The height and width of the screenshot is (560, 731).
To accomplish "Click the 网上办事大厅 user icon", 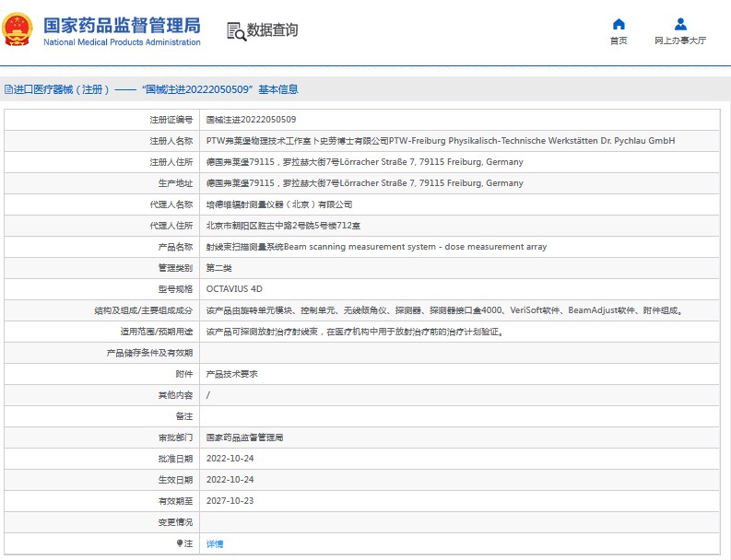I will tap(680, 24).
